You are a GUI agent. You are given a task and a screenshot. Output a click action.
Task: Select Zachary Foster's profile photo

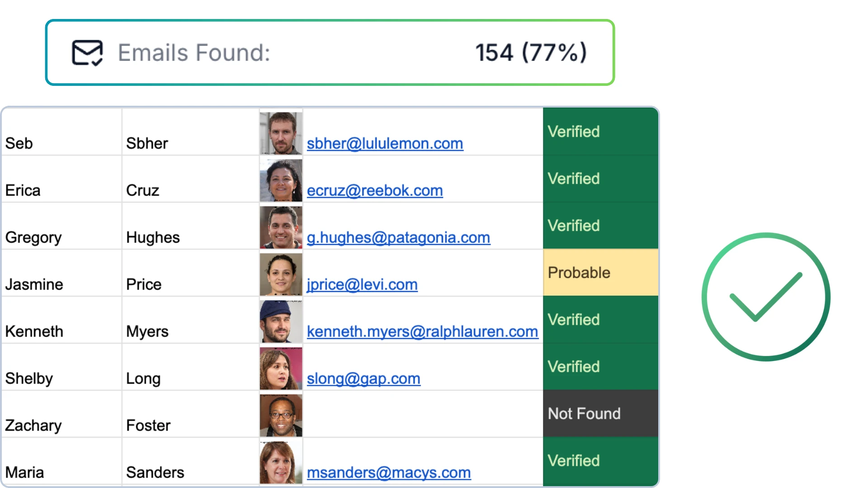(281, 415)
